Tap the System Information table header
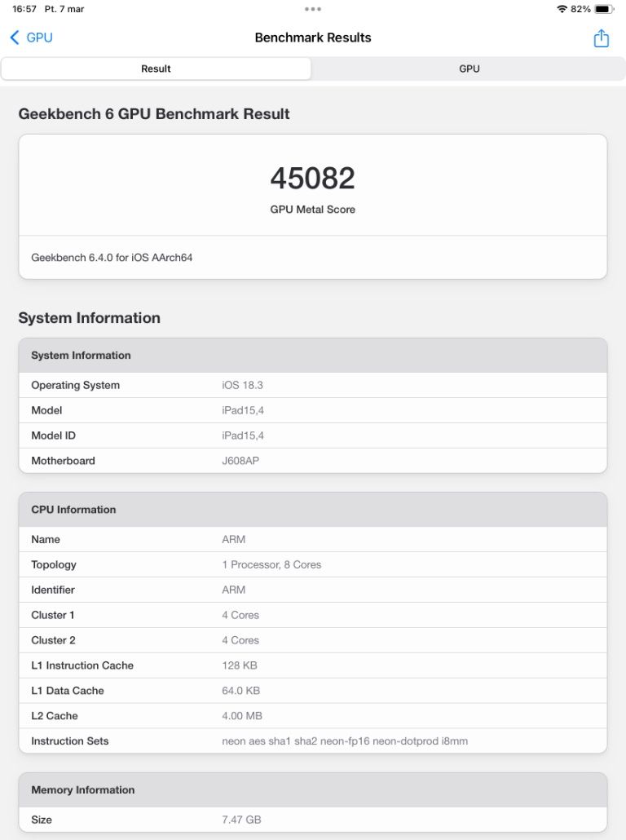The height and width of the screenshot is (840, 626). [313, 356]
